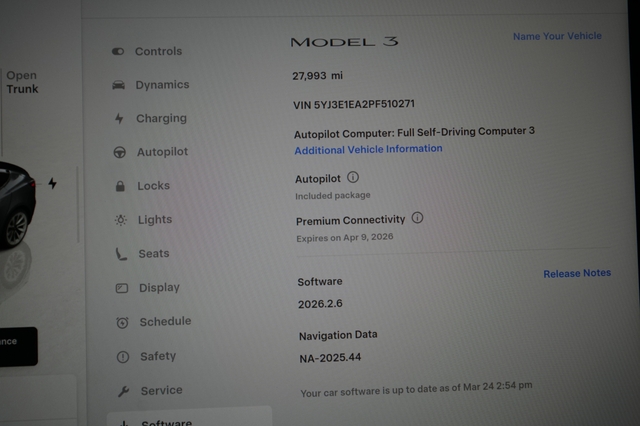Open Additional Vehicle Information link
The height and width of the screenshot is (426, 640).
(368, 149)
